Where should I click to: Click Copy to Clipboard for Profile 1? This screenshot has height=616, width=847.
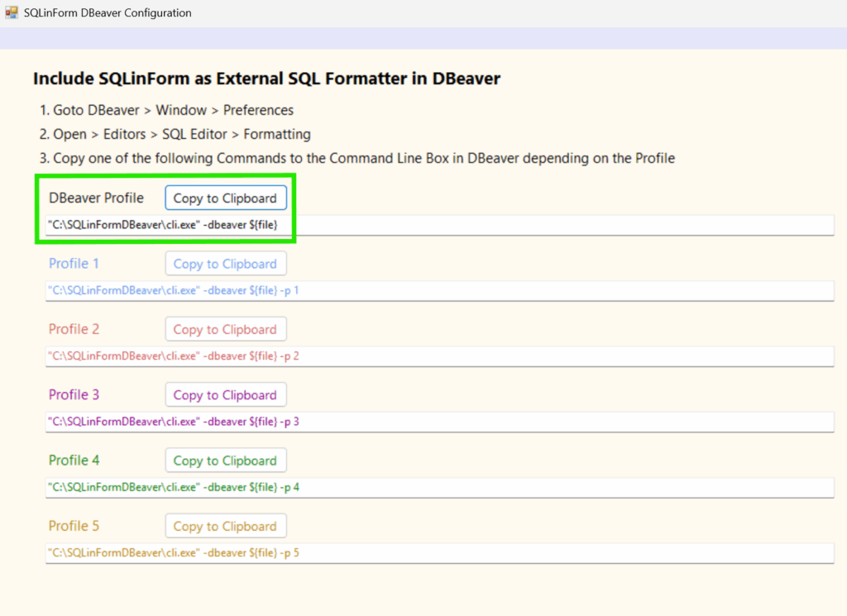click(225, 263)
